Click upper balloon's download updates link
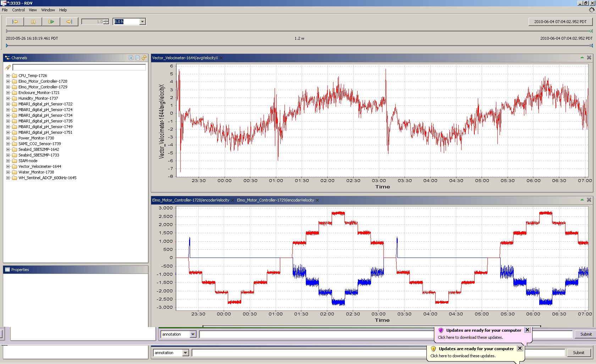Image resolution: width=596 pixels, height=364 pixels. tap(470, 337)
